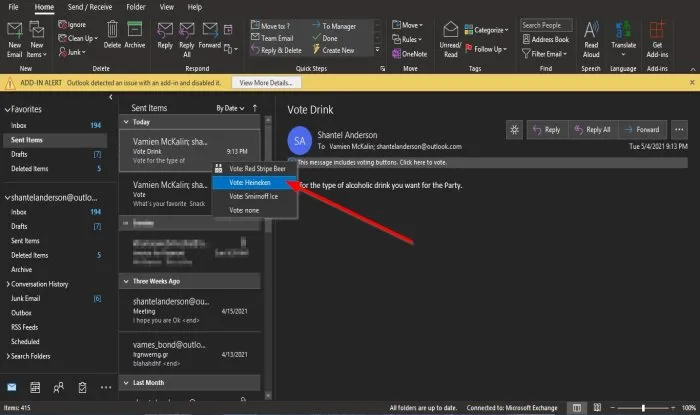This screenshot has height=415, width=700.
Task: Switch to the View tab
Action: click(x=167, y=7)
